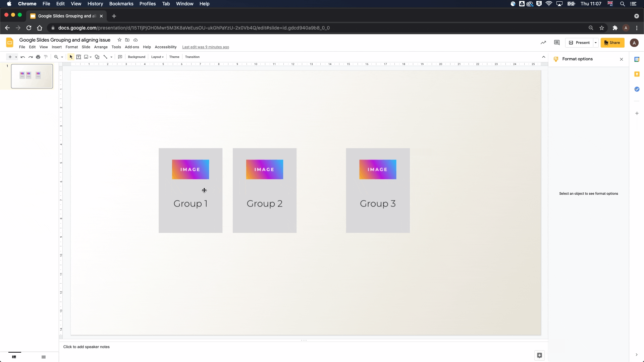Viewport: 644px width, 362px height.
Task: Open comment history icon
Action: click(557, 43)
